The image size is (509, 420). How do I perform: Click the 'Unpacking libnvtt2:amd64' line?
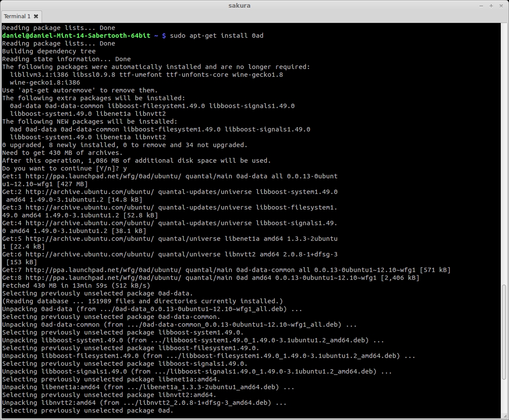click(x=144, y=403)
